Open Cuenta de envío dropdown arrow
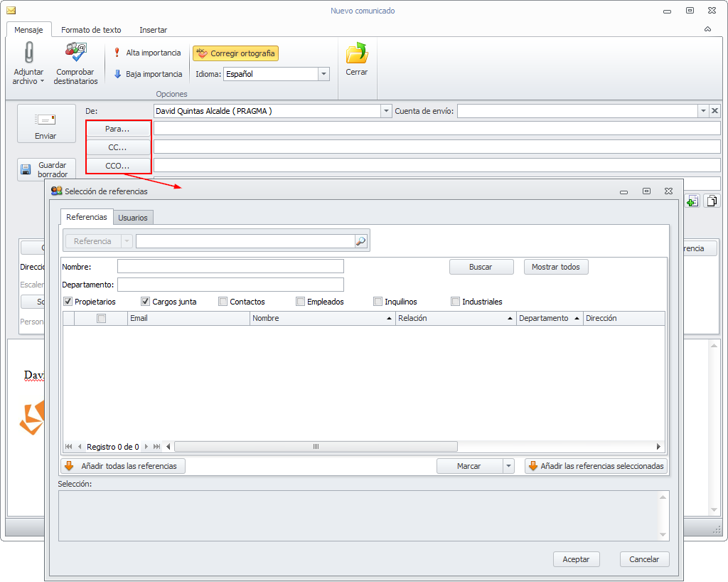This screenshot has height=582, width=728. point(703,110)
